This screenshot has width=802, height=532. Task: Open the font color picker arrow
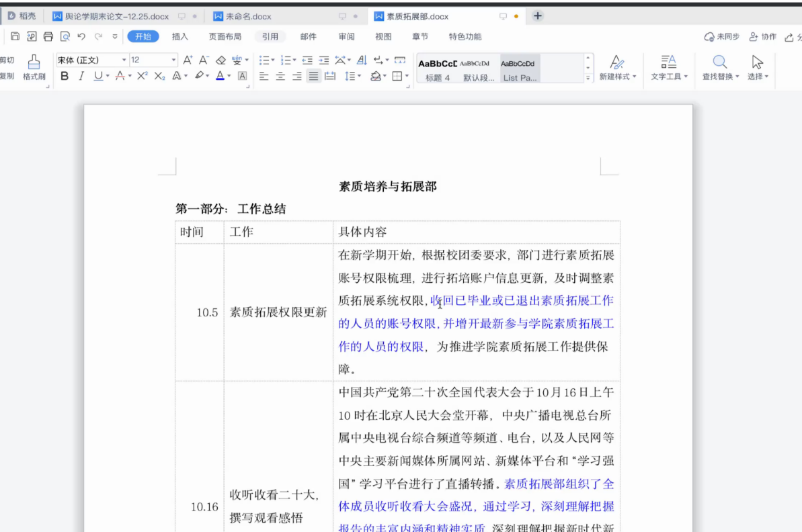229,77
